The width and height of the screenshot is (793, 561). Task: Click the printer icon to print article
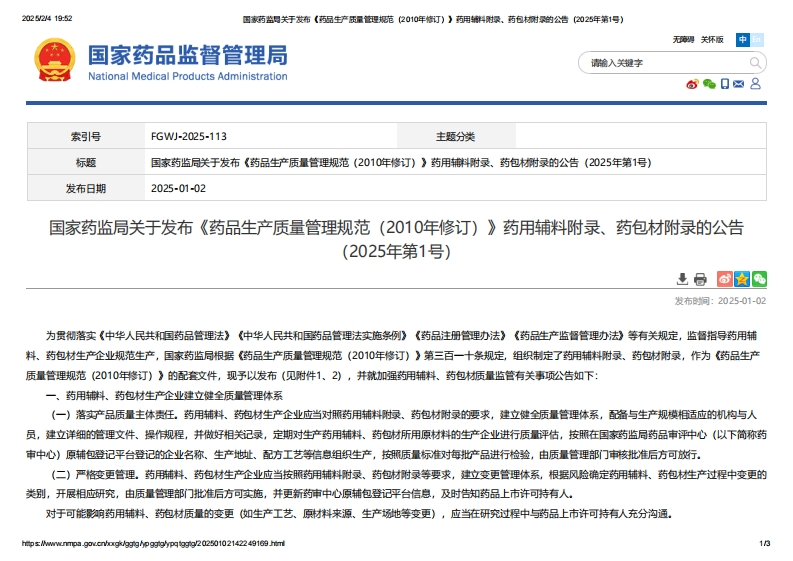coord(700,279)
